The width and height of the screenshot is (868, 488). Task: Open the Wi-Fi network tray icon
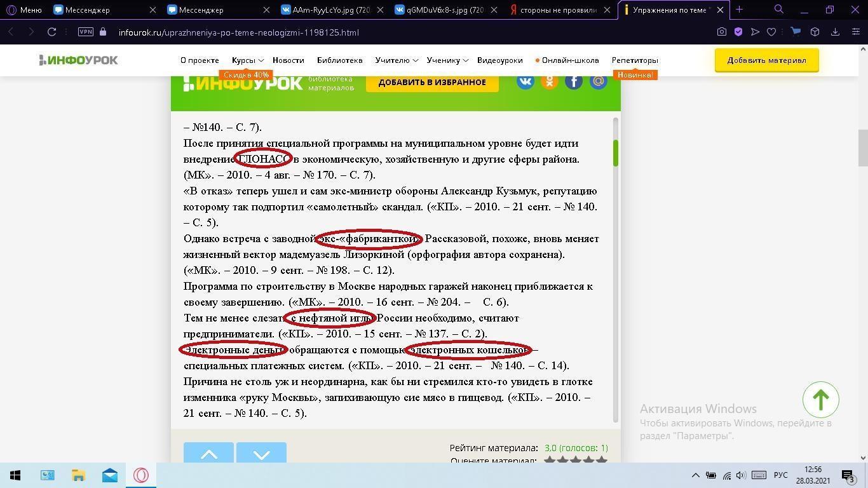[726, 475]
